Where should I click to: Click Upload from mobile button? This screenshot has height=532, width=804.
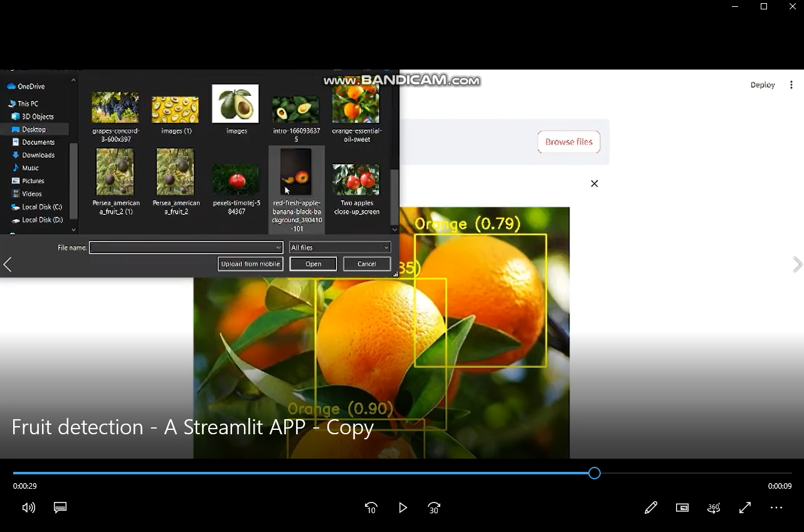coord(250,264)
